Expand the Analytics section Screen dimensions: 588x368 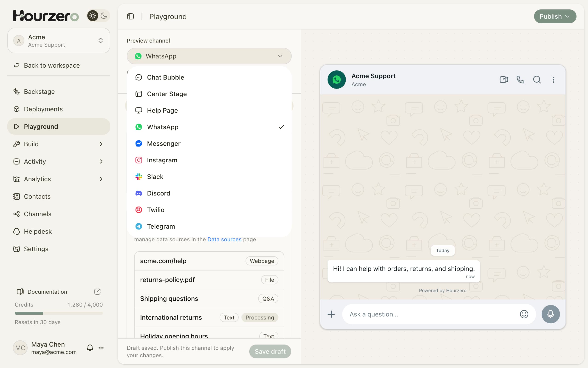59,179
